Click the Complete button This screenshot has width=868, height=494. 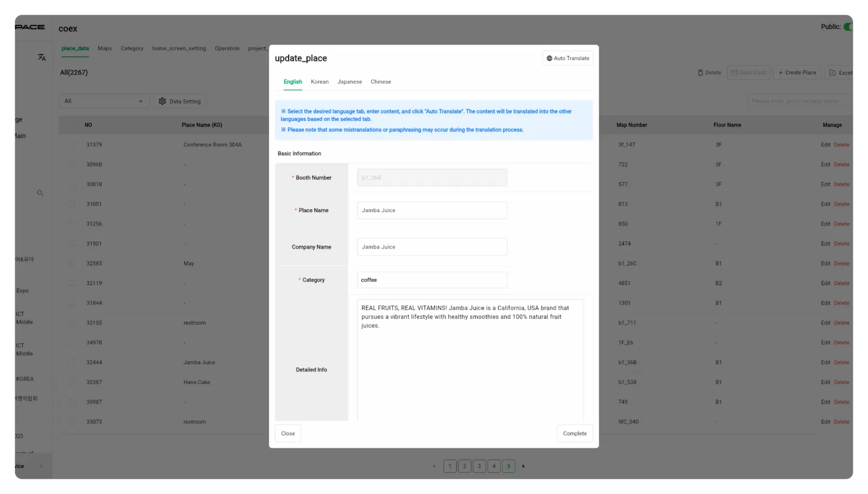pos(575,434)
